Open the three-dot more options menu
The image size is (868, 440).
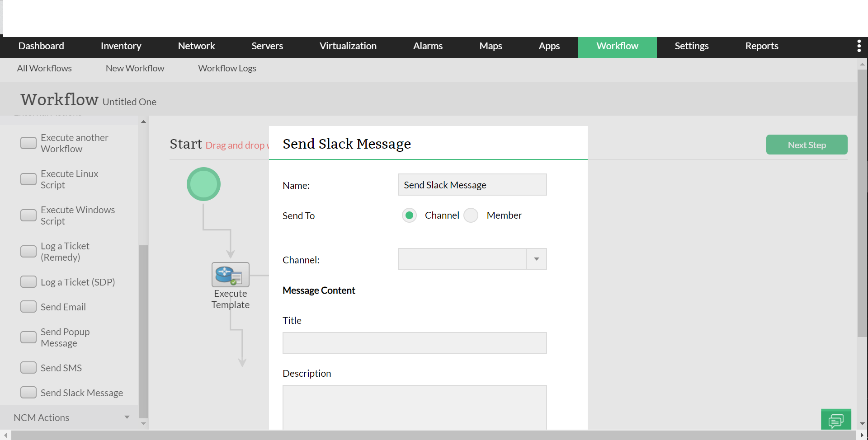(x=859, y=46)
